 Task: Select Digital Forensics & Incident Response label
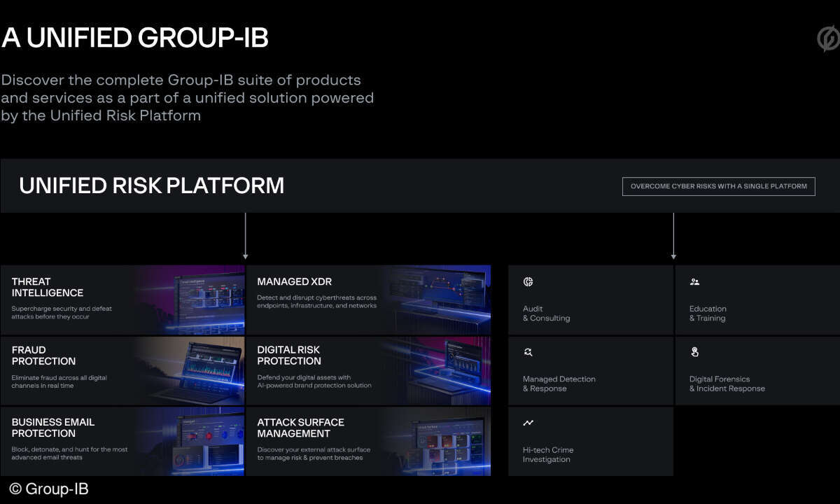tap(727, 384)
